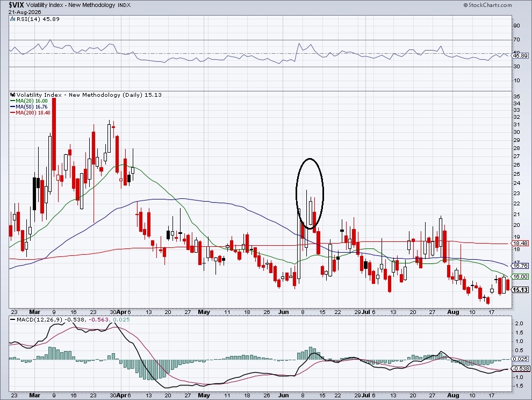Click the MA(20) 16.00 legend entry

point(32,101)
